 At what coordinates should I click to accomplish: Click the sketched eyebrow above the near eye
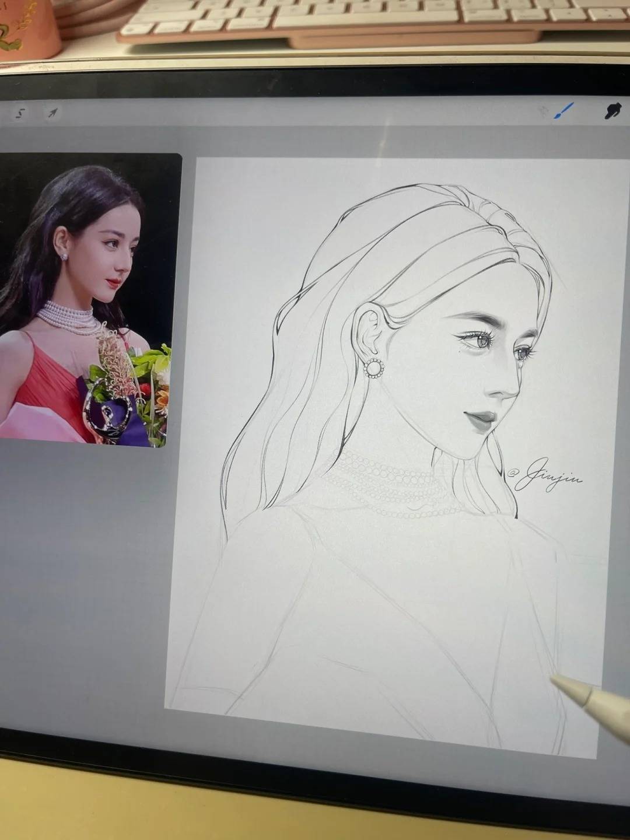tap(475, 319)
